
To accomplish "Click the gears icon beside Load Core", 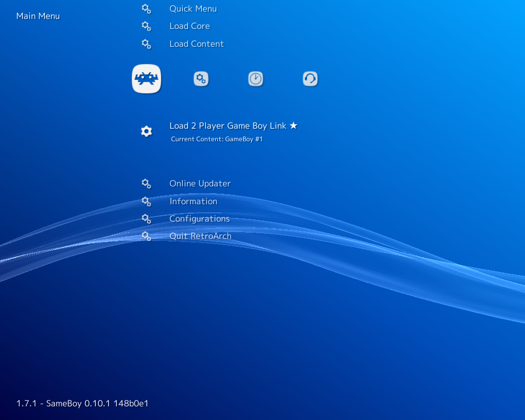I will [146, 26].
